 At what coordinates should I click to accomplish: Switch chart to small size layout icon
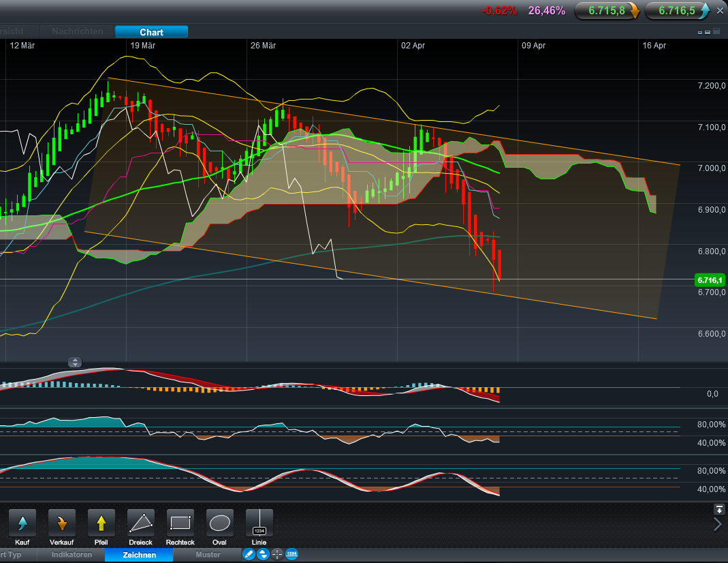click(x=700, y=33)
